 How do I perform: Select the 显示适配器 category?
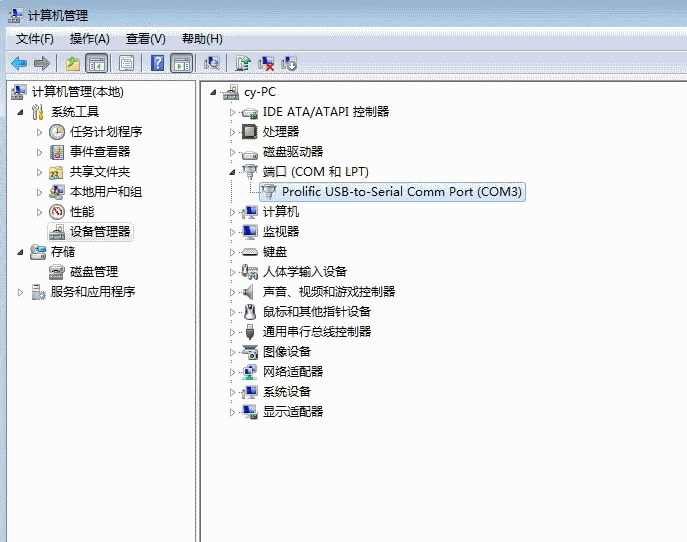point(293,412)
